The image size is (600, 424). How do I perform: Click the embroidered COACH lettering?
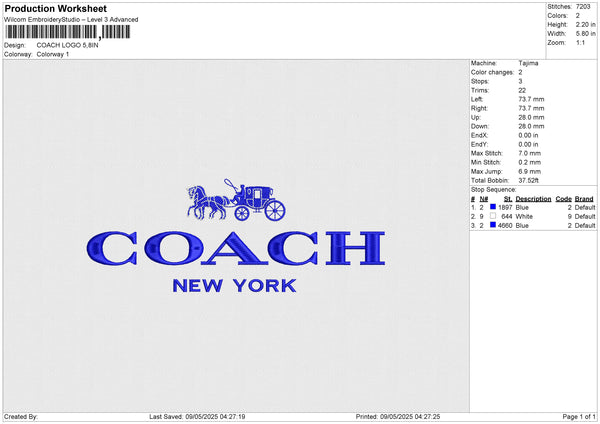pos(236,248)
